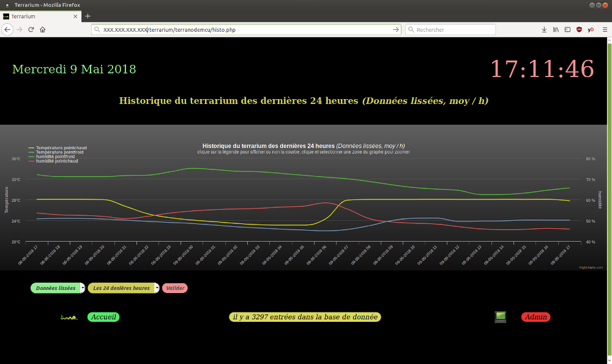The image size is (612, 364).
Task: Open the Firefox hamburger menu
Action: (x=602, y=29)
